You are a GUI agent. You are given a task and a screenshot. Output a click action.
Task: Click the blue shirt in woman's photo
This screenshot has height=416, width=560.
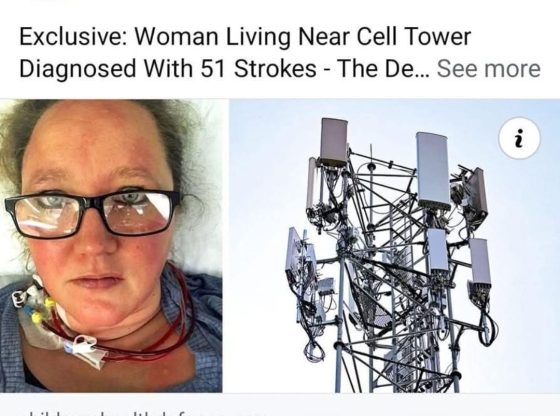coord(200,339)
